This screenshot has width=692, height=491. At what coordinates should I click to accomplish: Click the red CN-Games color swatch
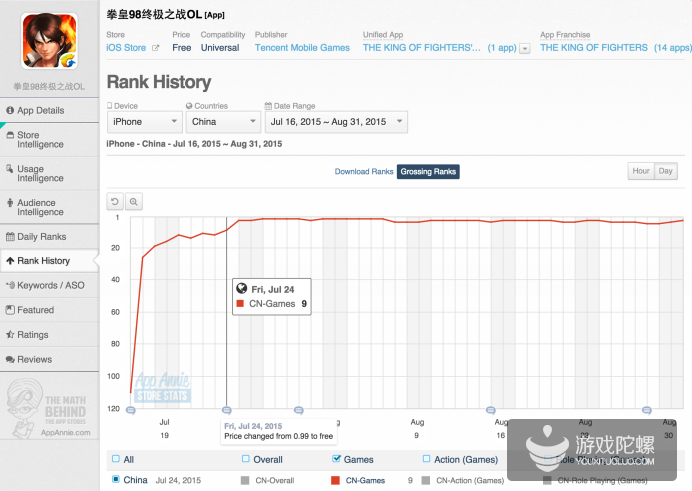tap(335, 481)
